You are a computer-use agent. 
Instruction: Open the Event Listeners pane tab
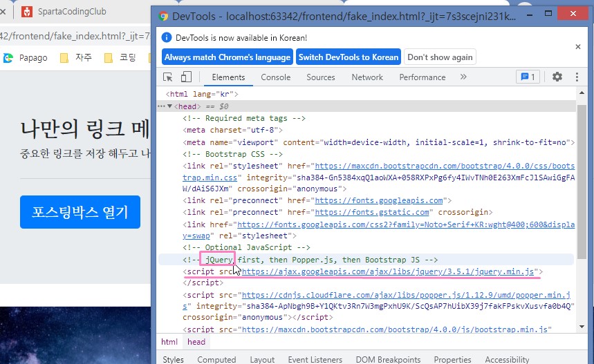point(315,359)
